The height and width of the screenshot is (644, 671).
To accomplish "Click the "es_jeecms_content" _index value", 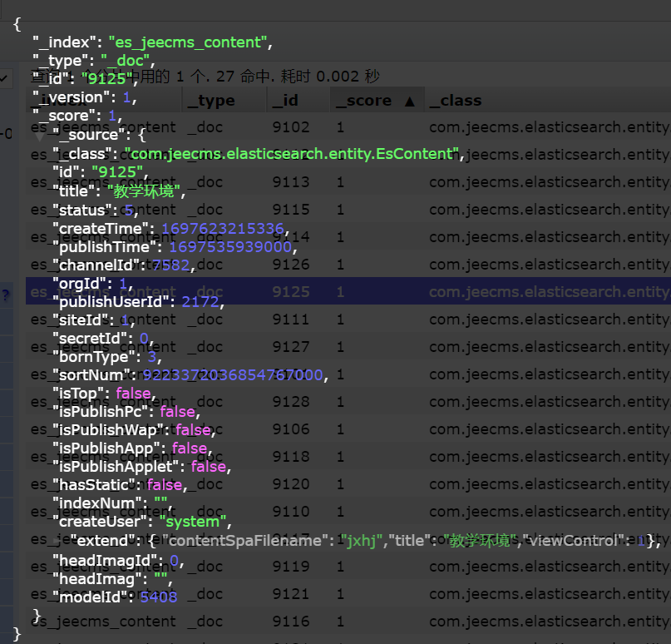I will point(188,42).
